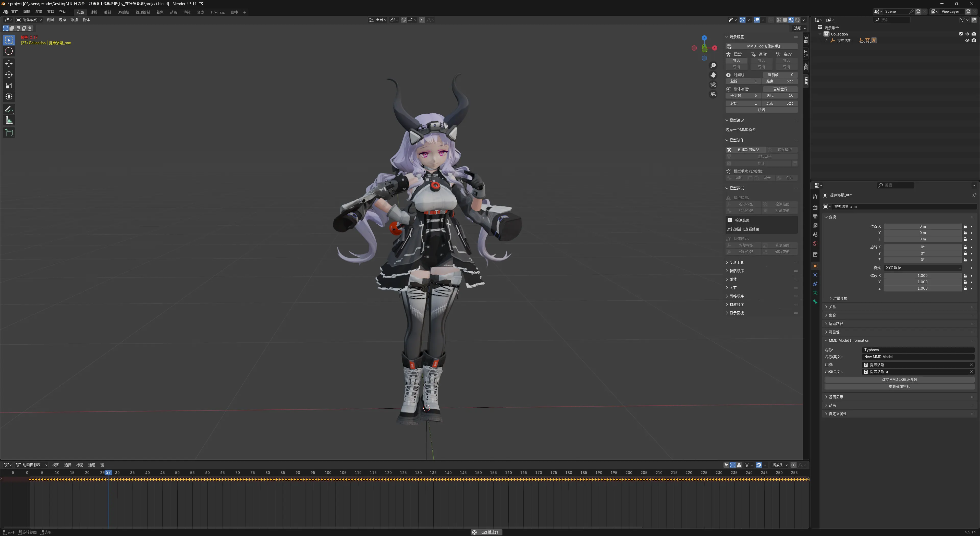Open the 模式 XYZ 欧拉 rotation dropdown
Screen dimensions: 980x536
[x=923, y=268]
